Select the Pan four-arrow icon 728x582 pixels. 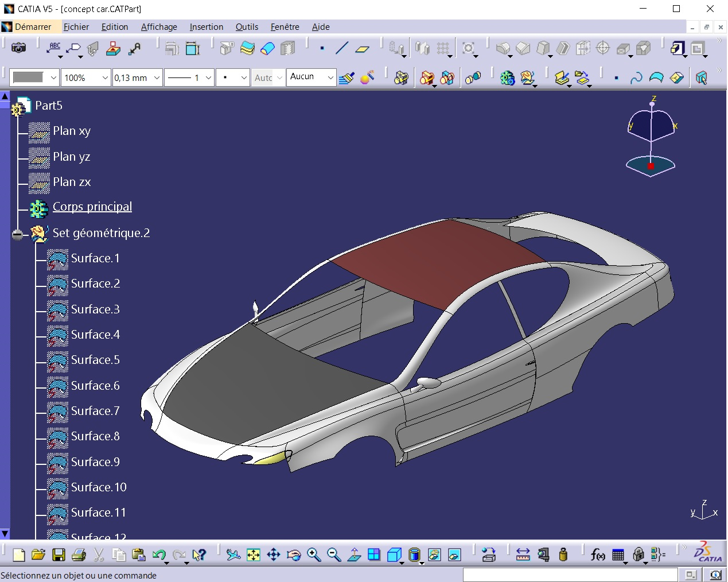coord(274,554)
